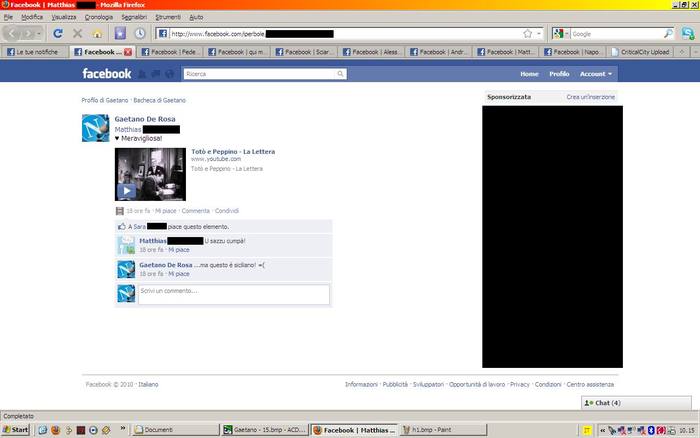Like Gaetano's comment 'ma questo è siciliano'
Screen dimensions: 700x438
(x=179, y=274)
